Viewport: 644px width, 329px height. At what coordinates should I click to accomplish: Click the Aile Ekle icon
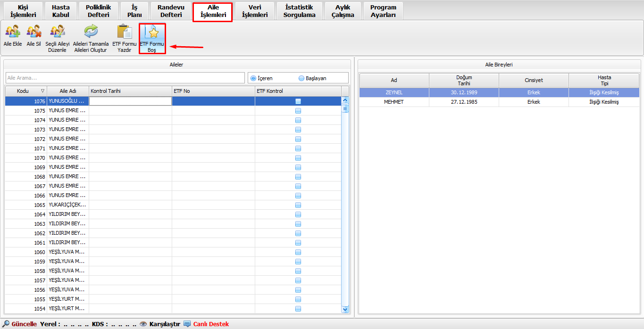click(x=13, y=32)
